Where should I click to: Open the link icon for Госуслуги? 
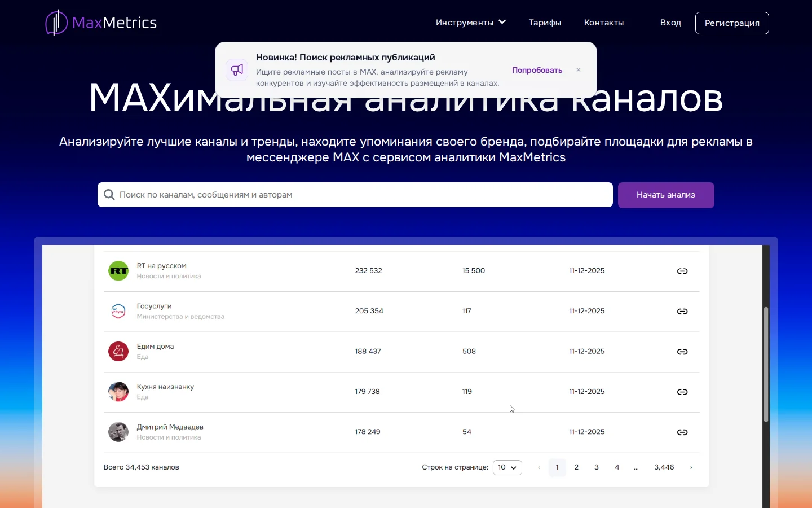pos(682,312)
